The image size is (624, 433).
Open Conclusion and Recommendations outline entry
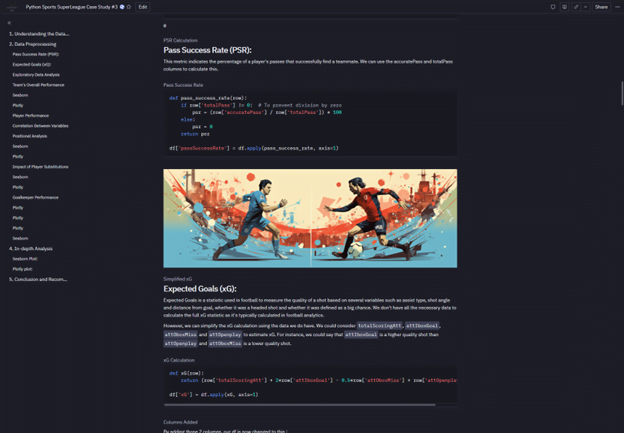pos(38,279)
